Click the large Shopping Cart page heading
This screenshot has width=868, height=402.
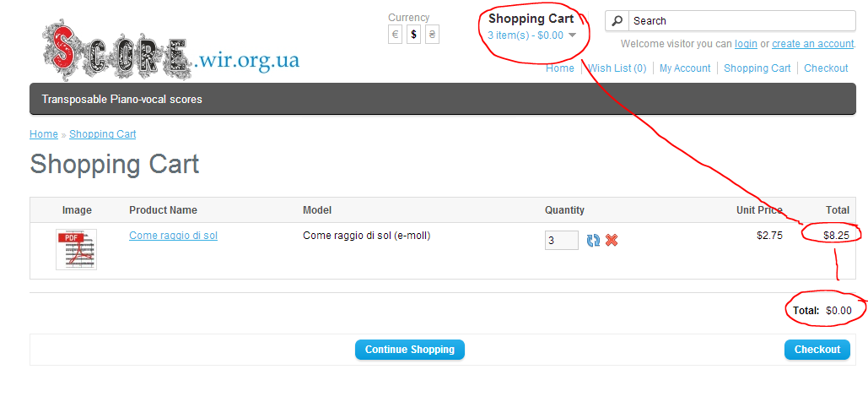coord(115,165)
